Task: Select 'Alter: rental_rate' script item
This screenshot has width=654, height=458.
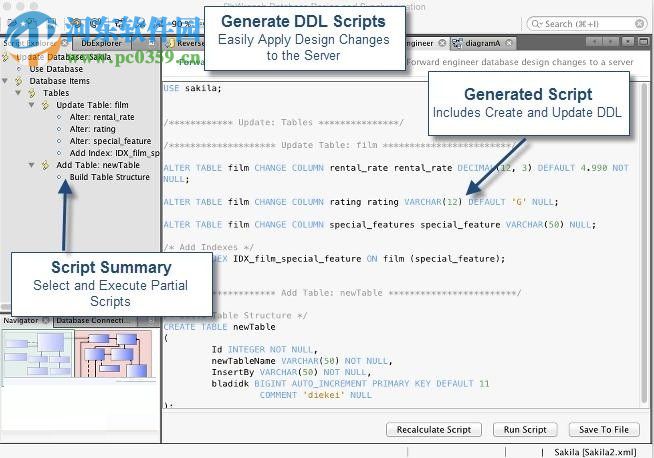Action: click(x=102, y=117)
